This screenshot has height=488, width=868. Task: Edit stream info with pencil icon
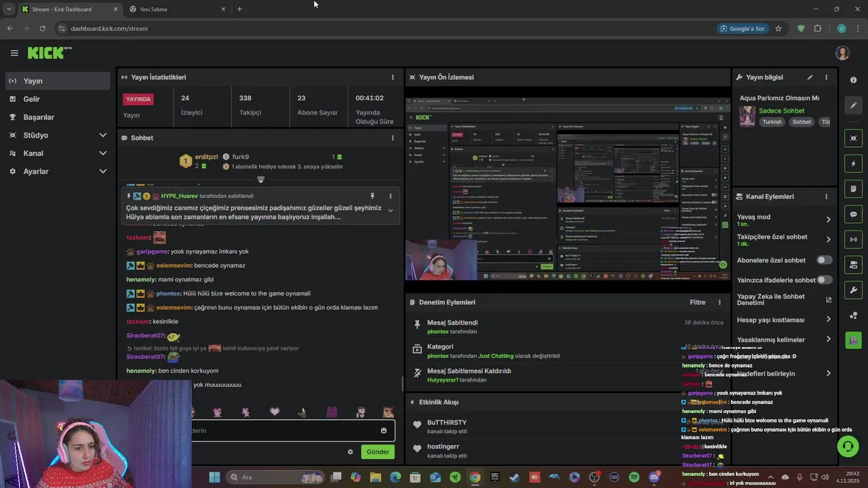pyautogui.click(x=810, y=77)
